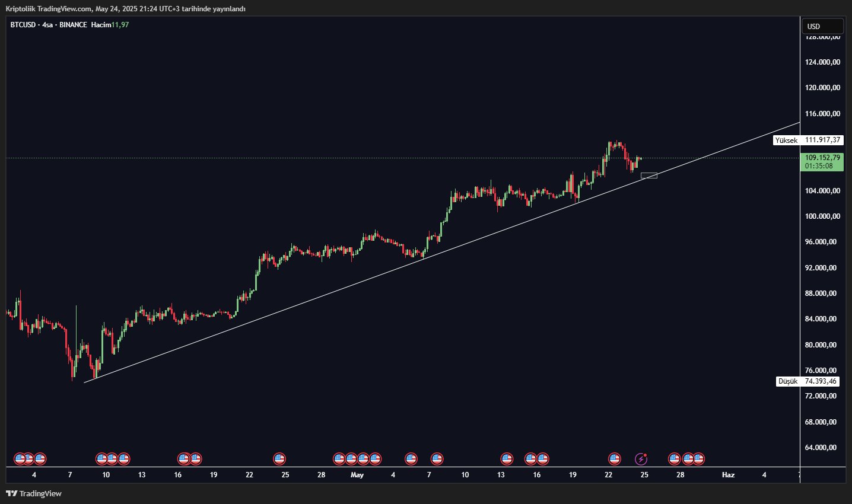The image size is (852, 504).
Task: Click the US flag event icon above date 22 in May
Action: (614, 459)
